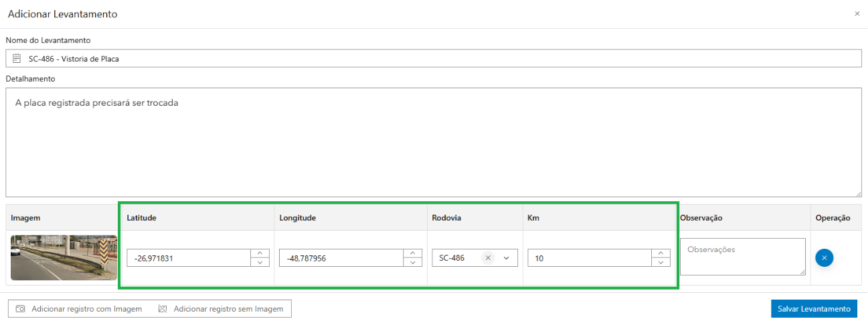The image size is (868, 329).
Task: Click the Longitude value field
Action: (x=341, y=258)
